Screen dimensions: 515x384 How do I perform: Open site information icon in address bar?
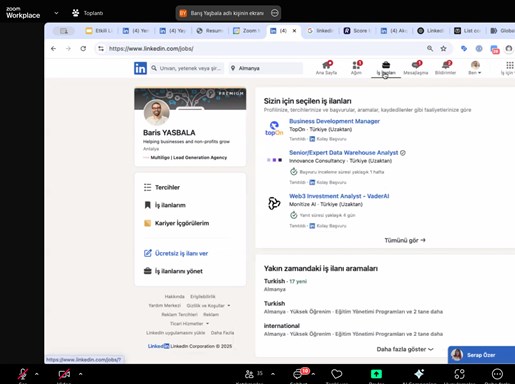101,49
